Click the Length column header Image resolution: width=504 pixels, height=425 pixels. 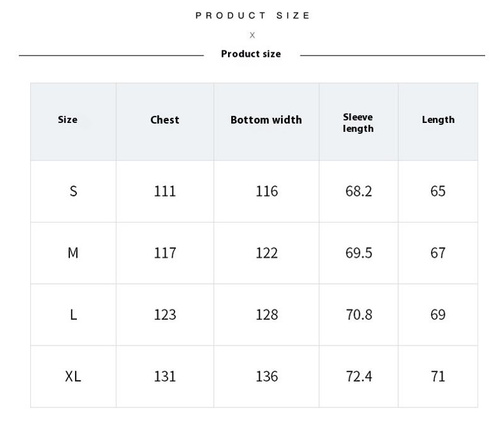pyautogui.click(x=438, y=120)
